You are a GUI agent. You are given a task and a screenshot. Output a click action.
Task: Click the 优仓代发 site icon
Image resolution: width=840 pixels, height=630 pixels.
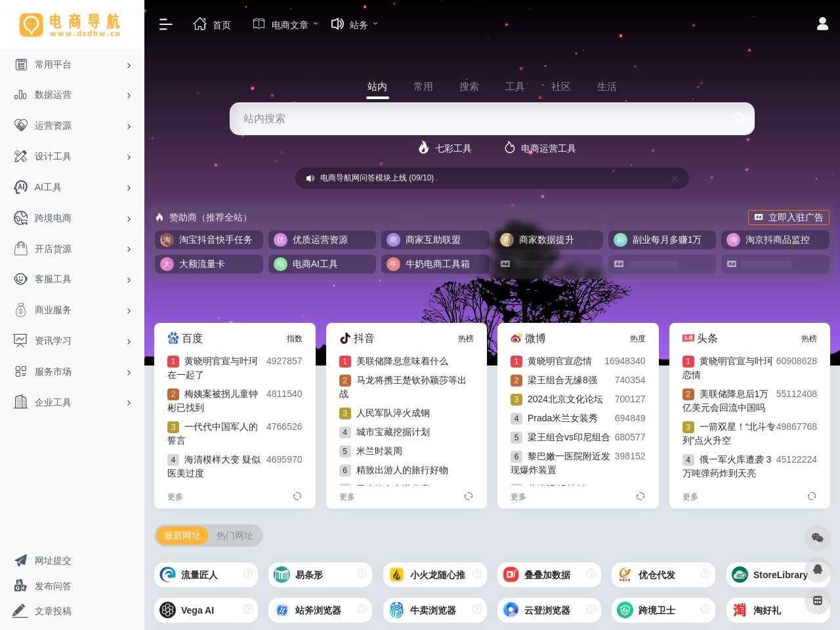point(625,575)
